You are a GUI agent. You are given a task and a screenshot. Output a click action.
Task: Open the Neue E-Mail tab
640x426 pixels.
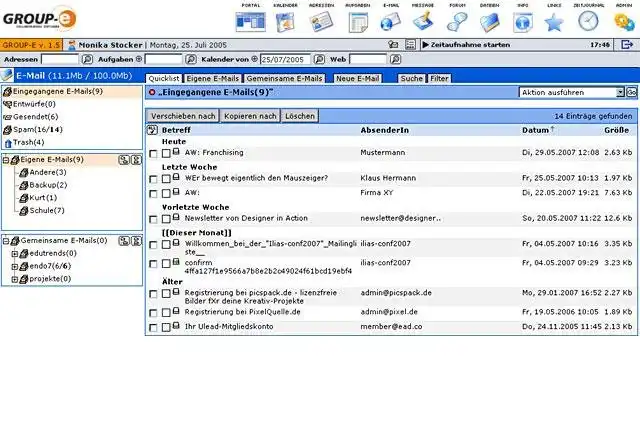358,78
